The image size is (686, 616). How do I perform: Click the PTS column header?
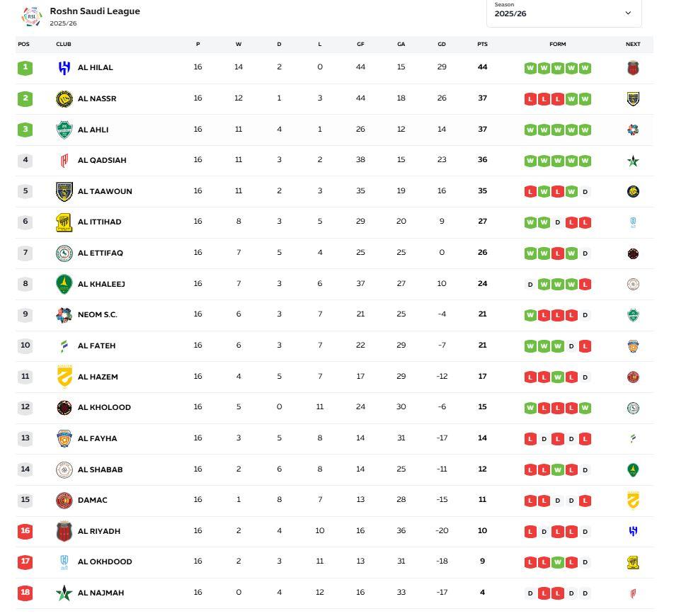coord(482,44)
